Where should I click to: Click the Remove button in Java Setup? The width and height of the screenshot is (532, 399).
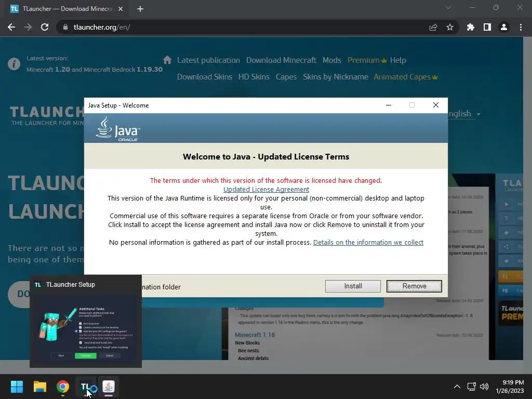(x=414, y=286)
